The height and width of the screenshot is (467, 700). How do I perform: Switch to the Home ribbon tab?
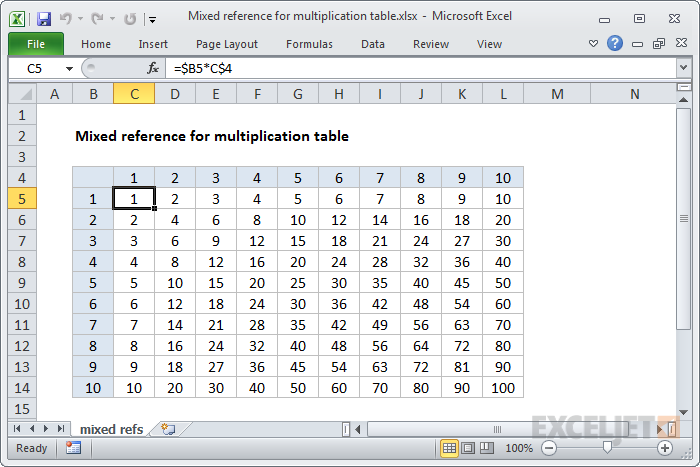pyautogui.click(x=96, y=44)
